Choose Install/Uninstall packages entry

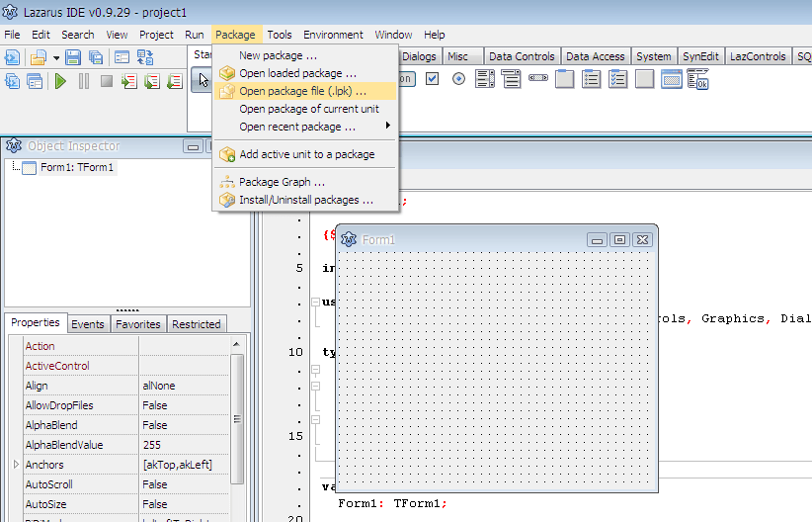point(305,200)
